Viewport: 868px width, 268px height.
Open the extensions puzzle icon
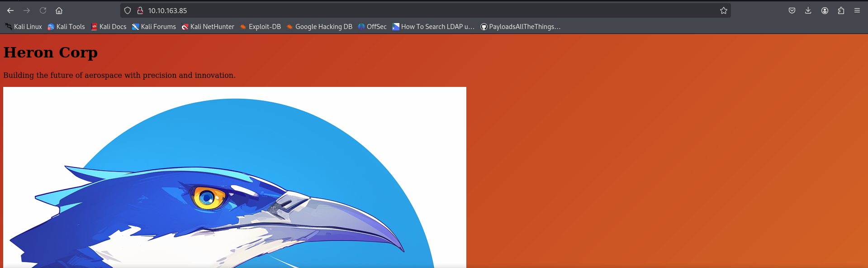tap(841, 10)
